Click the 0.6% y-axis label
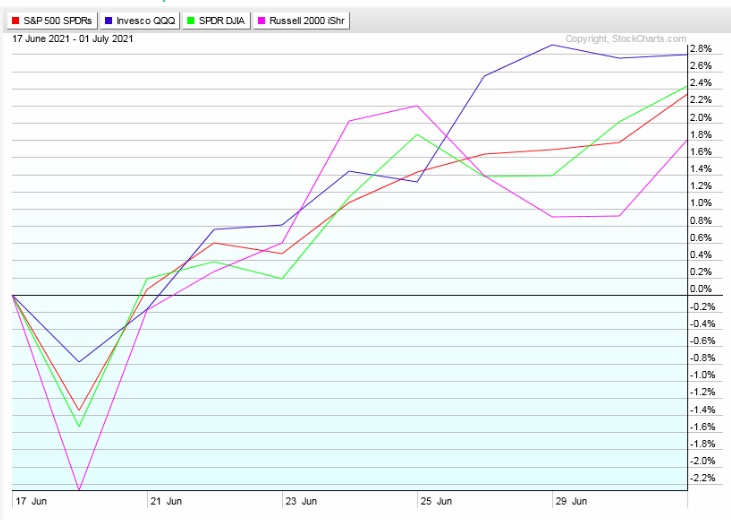This screenshot has width=731, height=520. [701, 237]
